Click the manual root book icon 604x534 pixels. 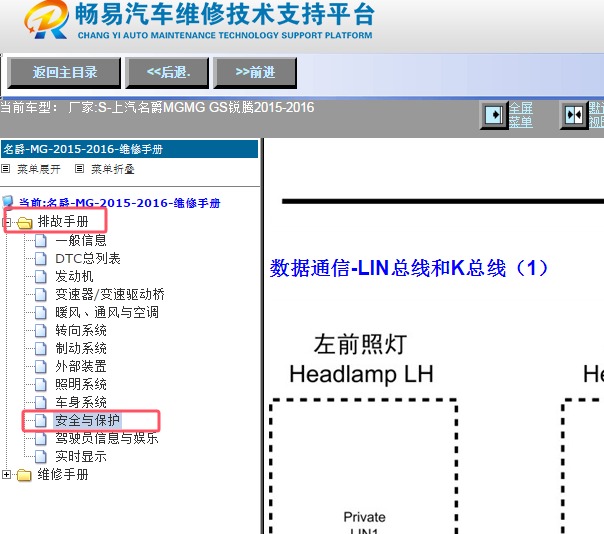(x=8, y=201)
